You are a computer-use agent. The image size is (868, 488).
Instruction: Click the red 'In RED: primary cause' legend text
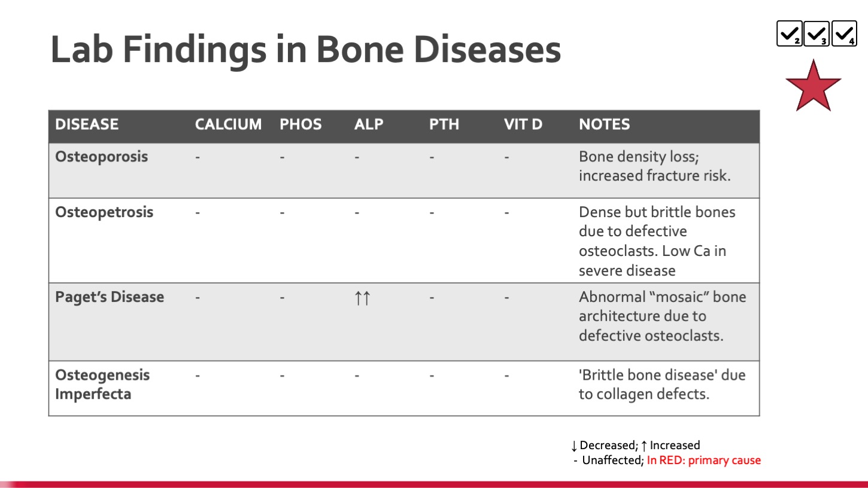click(x=704, y=460)
